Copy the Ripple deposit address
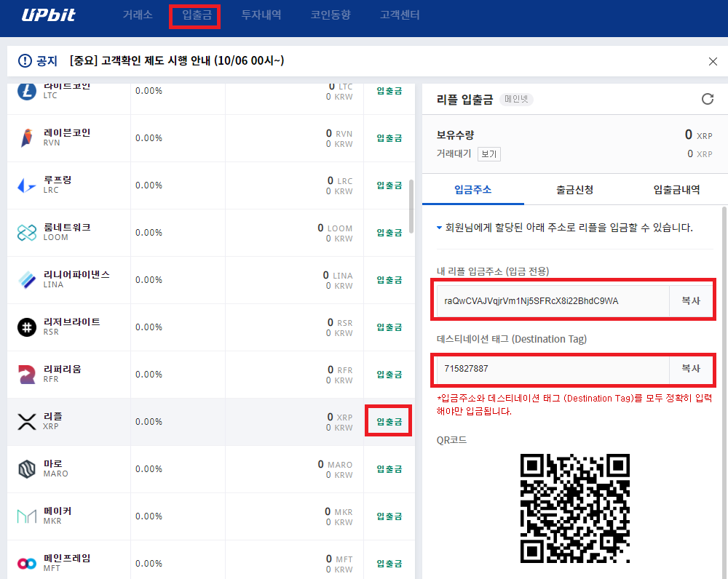This screenshot has width=728, height=579. click(x=691, y=300)
